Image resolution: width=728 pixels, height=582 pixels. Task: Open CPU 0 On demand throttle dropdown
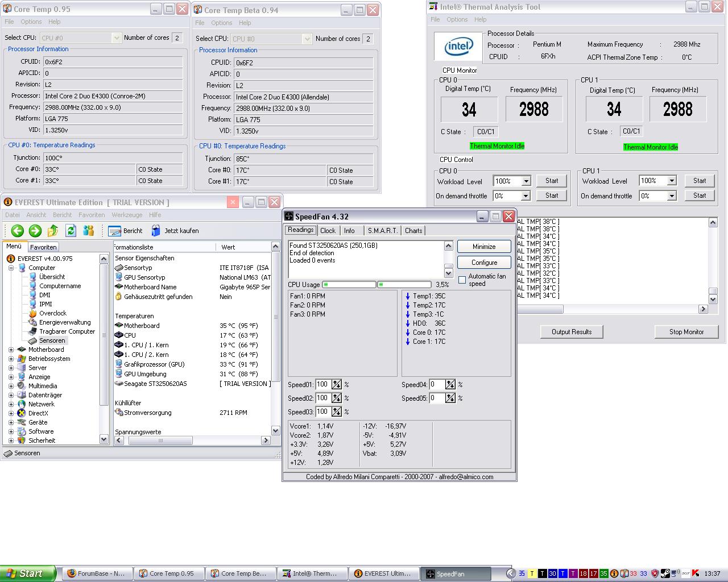(526, 196)
